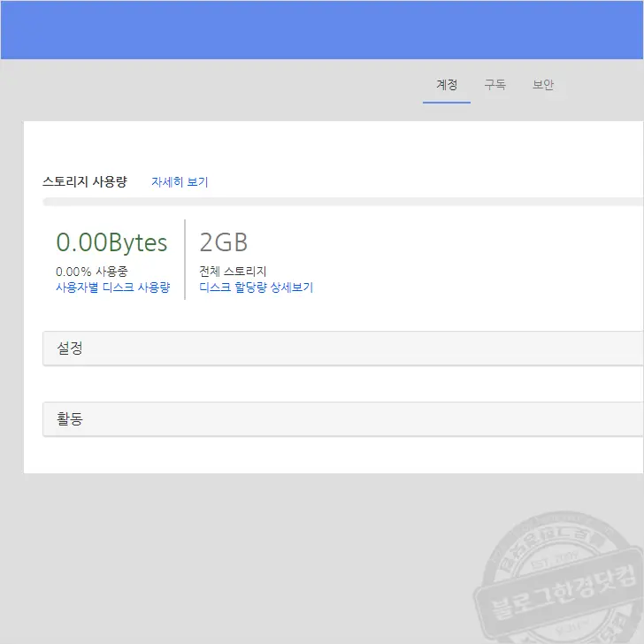Click the vertical divider beside 2GB
644x644 pixels.
(x=185, y=259)
